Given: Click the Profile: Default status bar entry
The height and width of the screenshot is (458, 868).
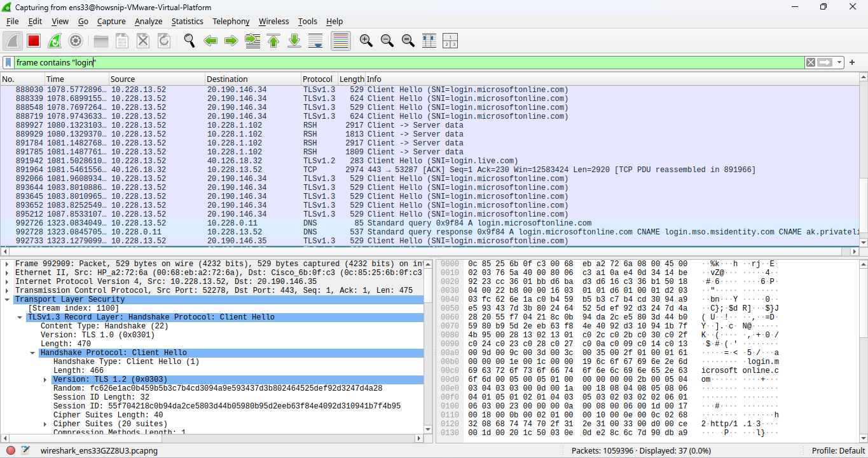Looking at the screenshot, I should (838, 451).
